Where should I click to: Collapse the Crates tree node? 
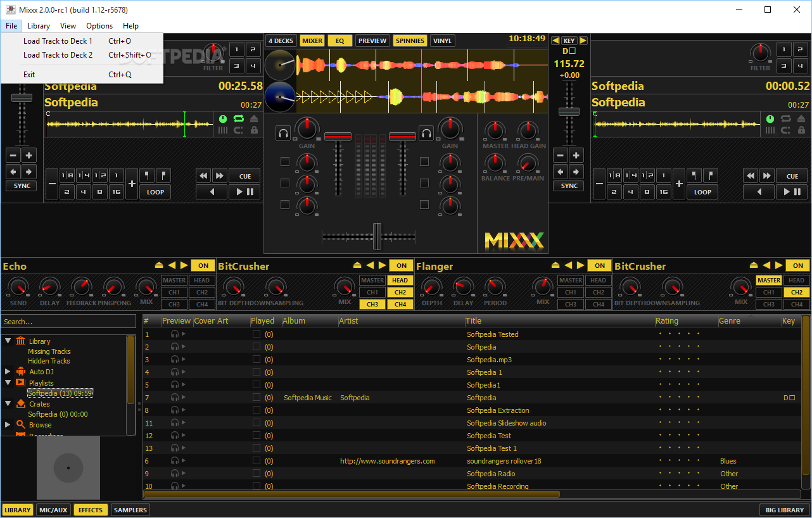8,403
